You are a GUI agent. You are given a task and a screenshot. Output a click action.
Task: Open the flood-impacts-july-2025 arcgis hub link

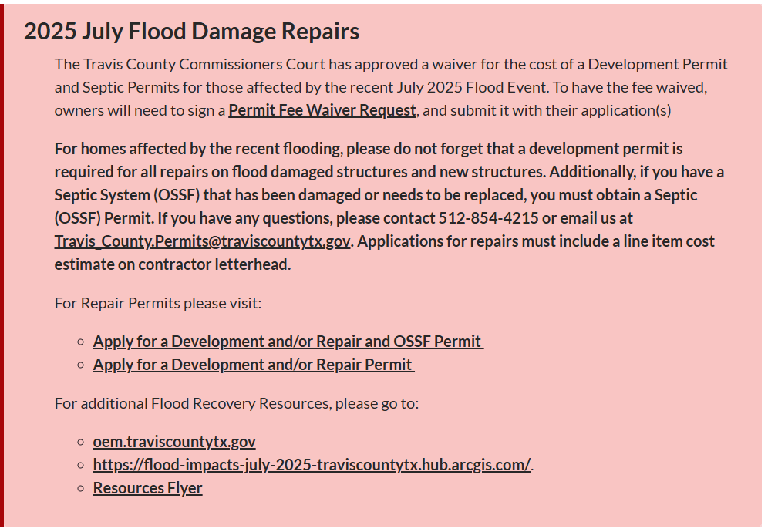[x=312, y=464]
